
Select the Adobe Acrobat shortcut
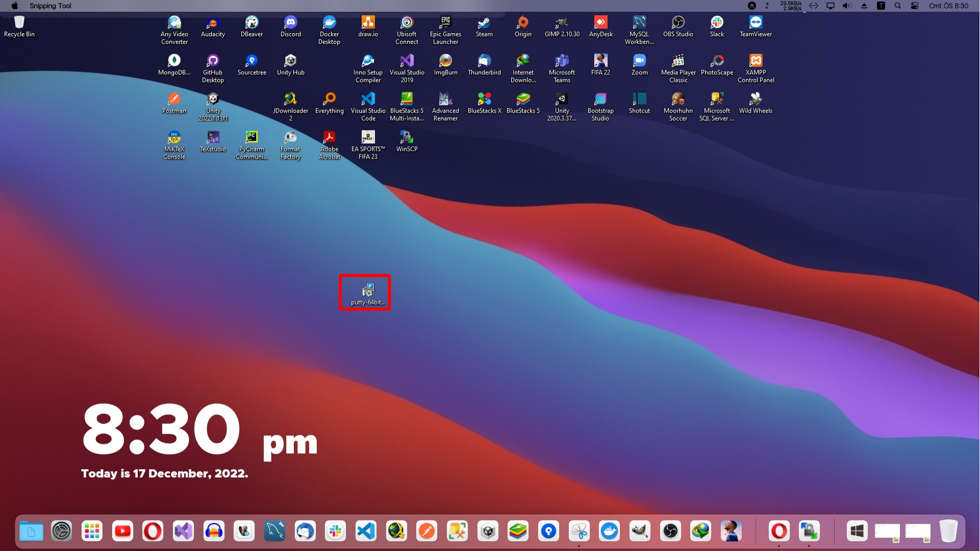[x=329, y=145]
